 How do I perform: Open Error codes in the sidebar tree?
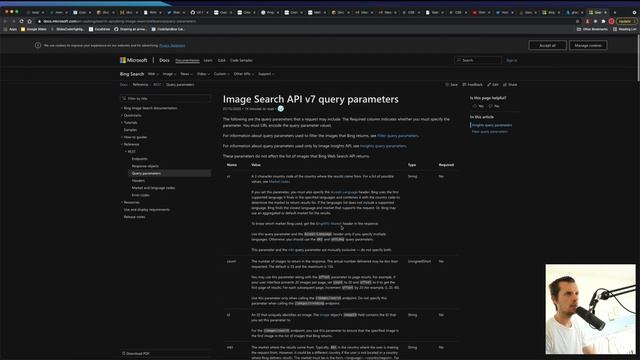tap(140, 195)
